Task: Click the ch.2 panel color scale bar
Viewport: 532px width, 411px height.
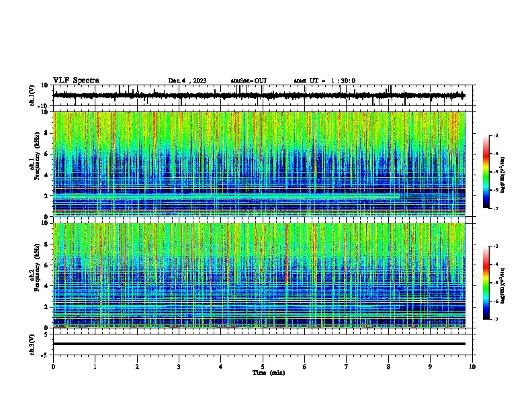Action: (x=486, y=283)
